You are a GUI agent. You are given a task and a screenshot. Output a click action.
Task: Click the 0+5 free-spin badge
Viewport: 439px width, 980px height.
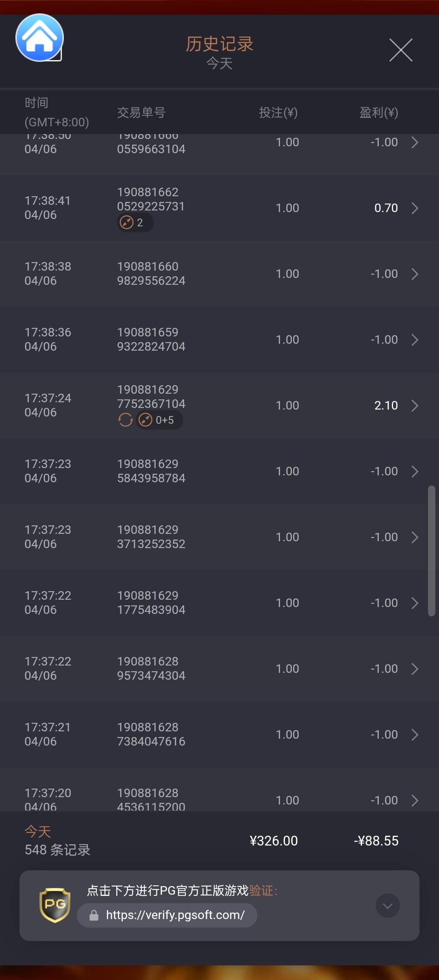pyautogui.click(x=159, y=420)
